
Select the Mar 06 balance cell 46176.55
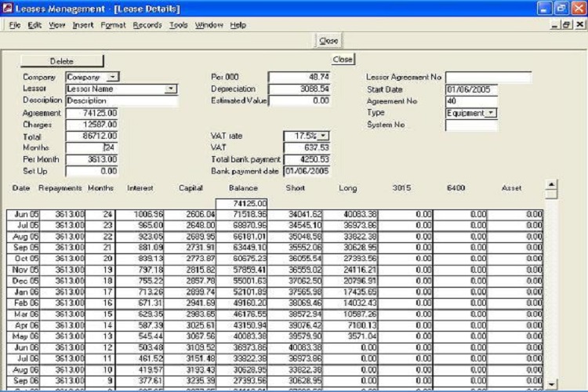tap(241, 314)
